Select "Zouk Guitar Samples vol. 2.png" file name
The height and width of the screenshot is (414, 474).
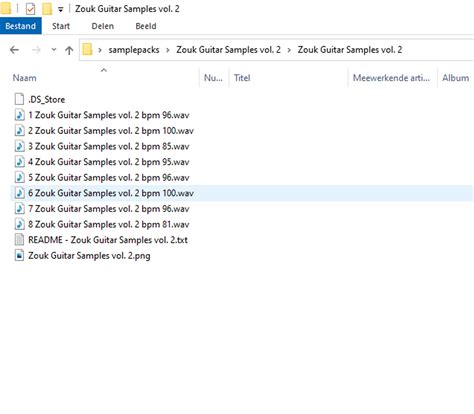tap(89, 256)
